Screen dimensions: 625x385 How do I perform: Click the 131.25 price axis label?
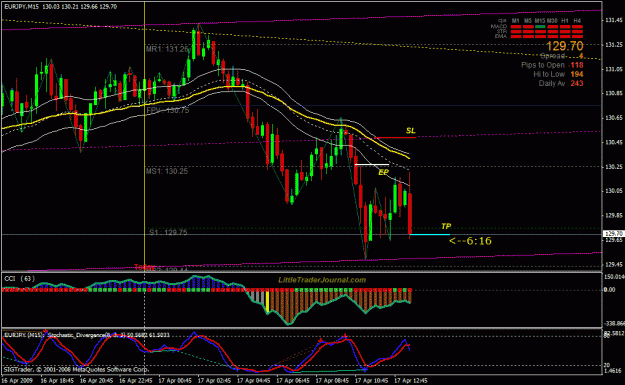[614, 45]
